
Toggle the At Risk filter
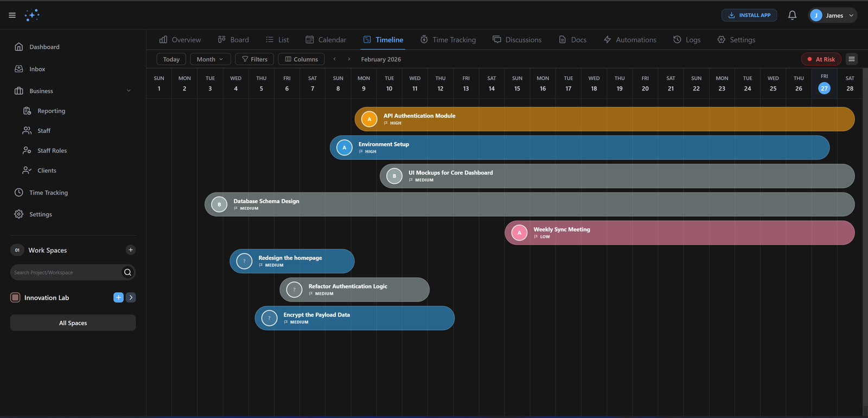point(821,59)
